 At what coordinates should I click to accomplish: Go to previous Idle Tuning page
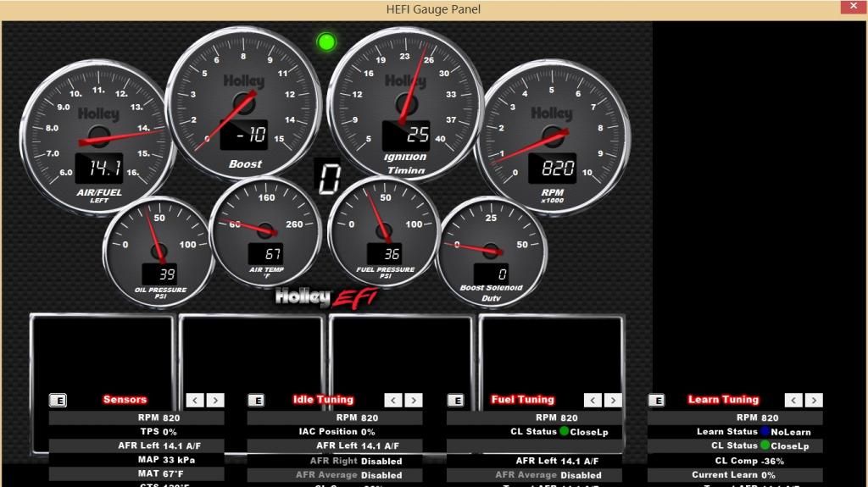point(393,400)
